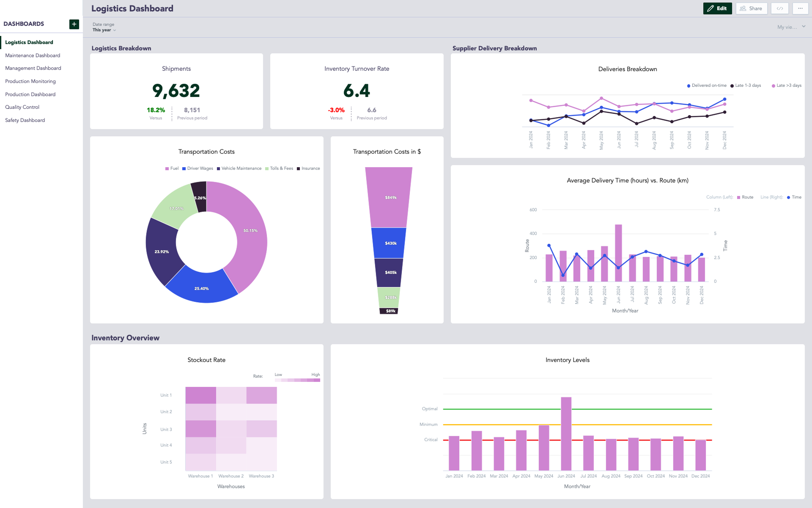The height and width of the screenshot is (508, 812).
Task: Click the Share button
Action: pyautogui.click(x=752, y=8)
